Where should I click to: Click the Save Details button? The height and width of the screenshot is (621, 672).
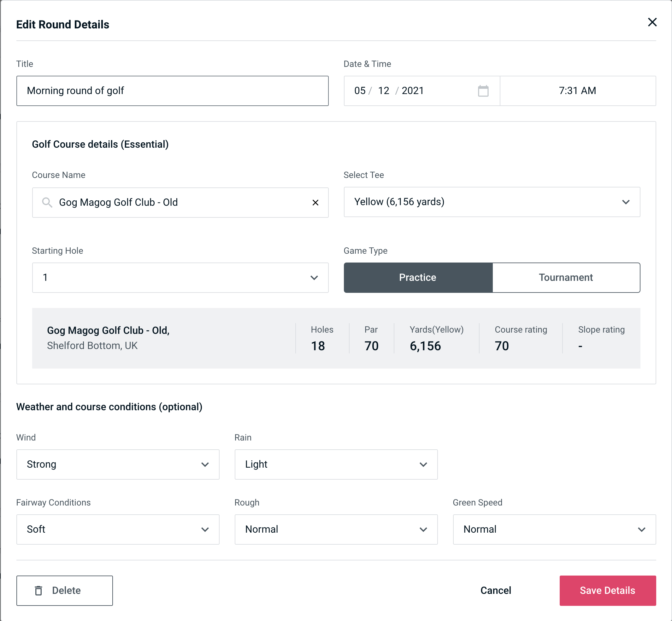click(x=607, y=590)
